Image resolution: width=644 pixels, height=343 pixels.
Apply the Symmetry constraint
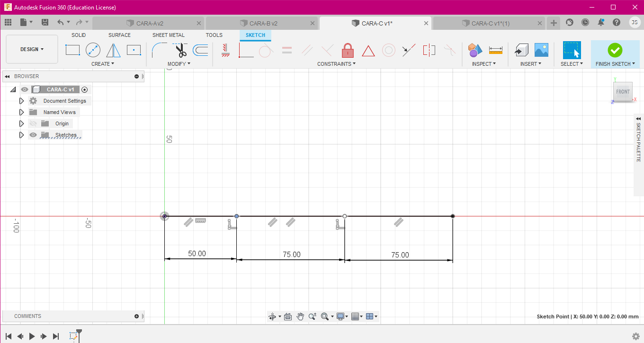[x=429, y=50]
